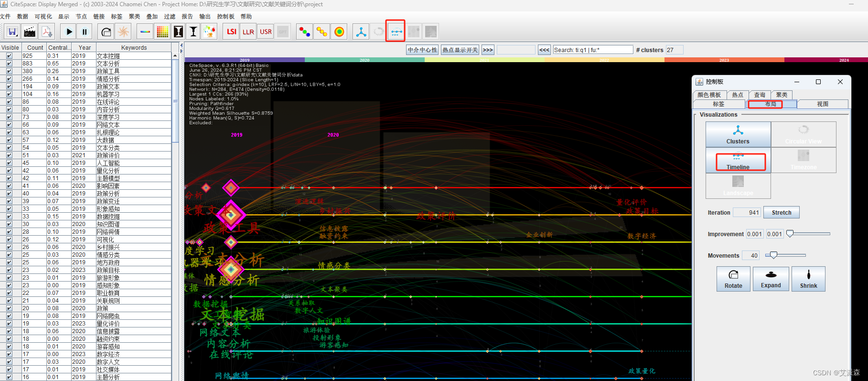Click the white background I-beam icon

click(193, 32)
